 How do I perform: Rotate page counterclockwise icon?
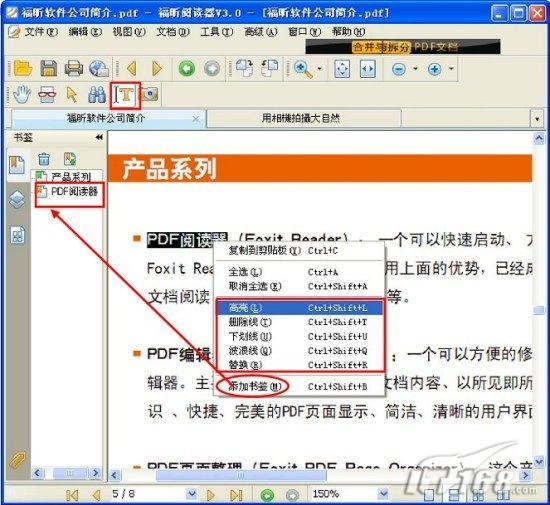270,68
